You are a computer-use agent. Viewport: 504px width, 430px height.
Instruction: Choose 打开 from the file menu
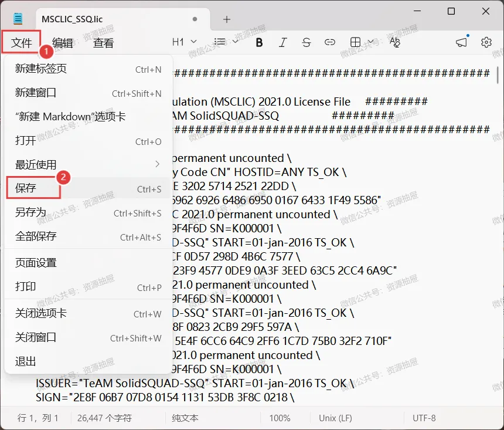pyautogui.click(x=88, y=141)
